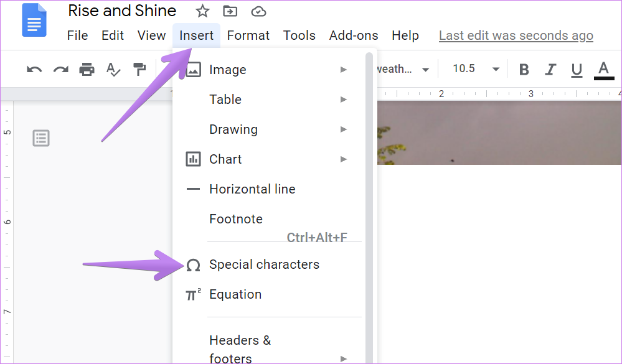Toggle underline formatting

point(577,69)
